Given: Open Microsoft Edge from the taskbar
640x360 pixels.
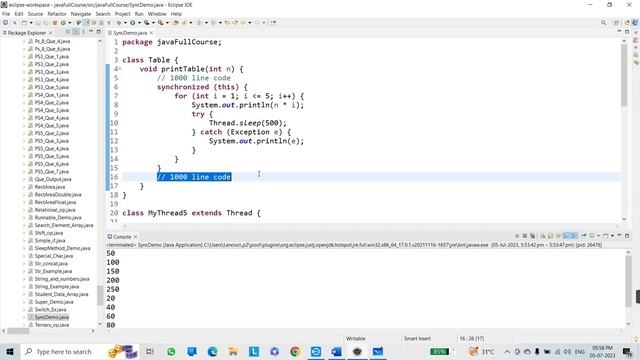Looking at the screenshot, I should 212,351.
